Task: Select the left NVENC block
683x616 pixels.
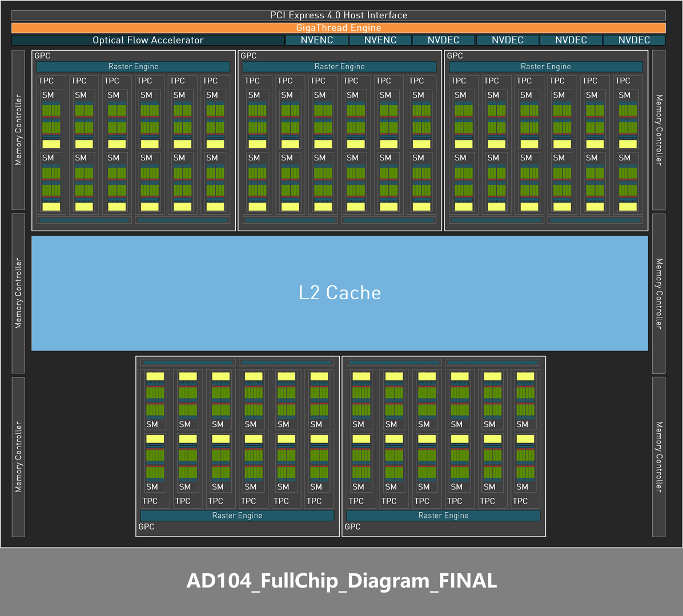Action: click(317, 40)
